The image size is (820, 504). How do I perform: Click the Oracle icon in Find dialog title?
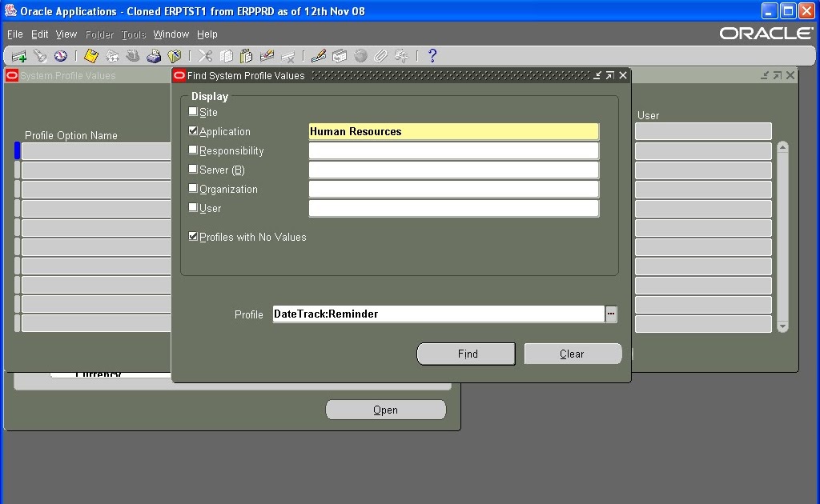click(179, 76)
